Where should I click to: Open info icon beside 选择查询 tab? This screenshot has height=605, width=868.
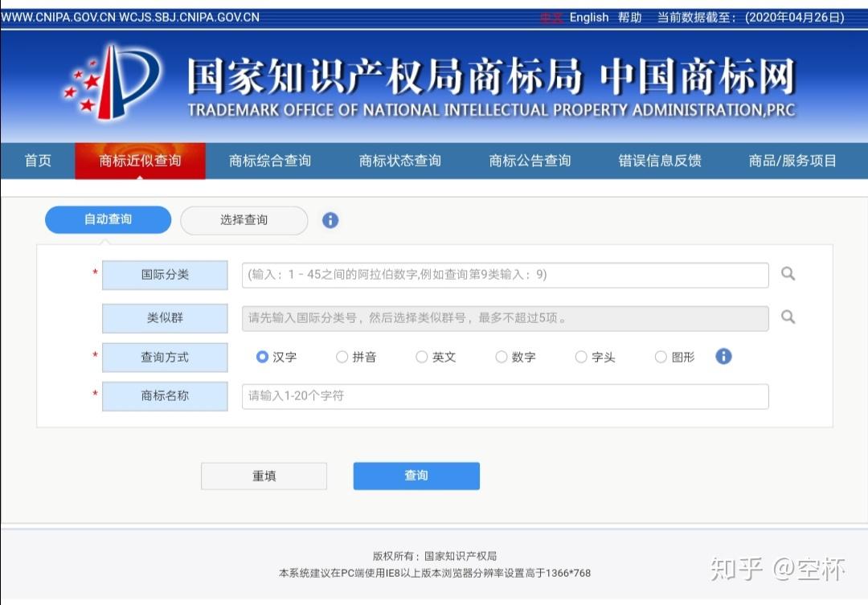tap(330, 220)
